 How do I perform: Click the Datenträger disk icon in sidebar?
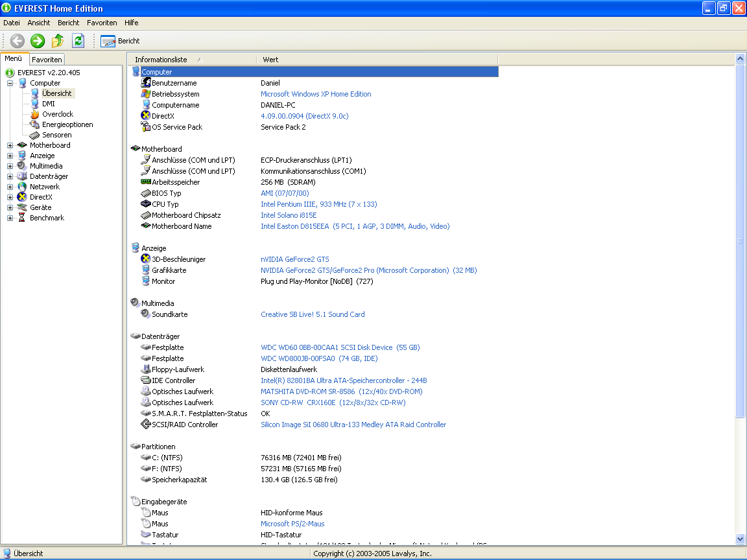(x=22, y=177)
